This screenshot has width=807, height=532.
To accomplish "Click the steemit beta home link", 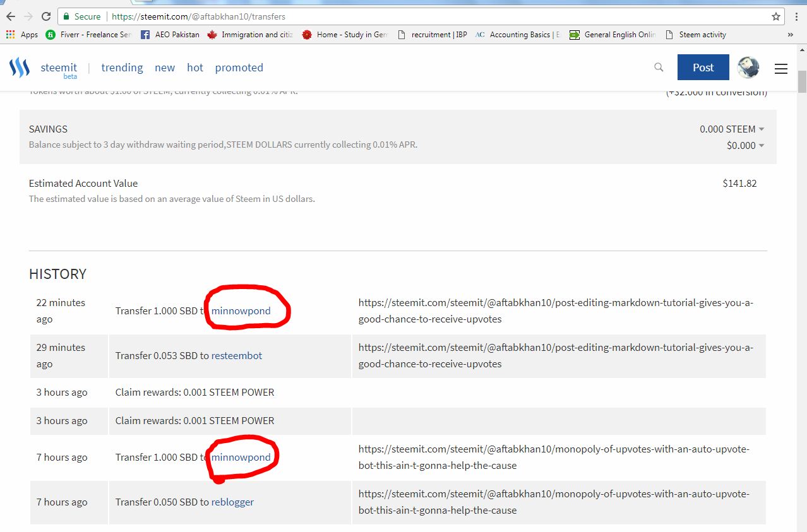I will tap(59, 70).
